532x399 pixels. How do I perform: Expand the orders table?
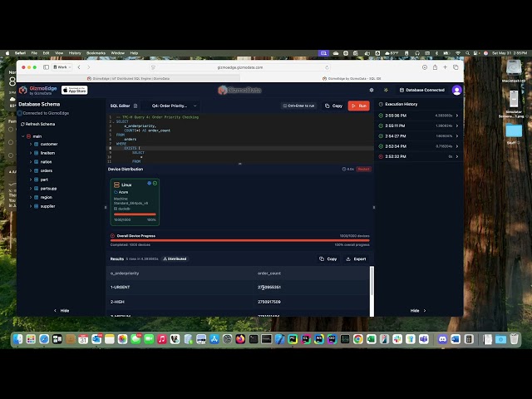pyautogui.click(x=31, y=170)
